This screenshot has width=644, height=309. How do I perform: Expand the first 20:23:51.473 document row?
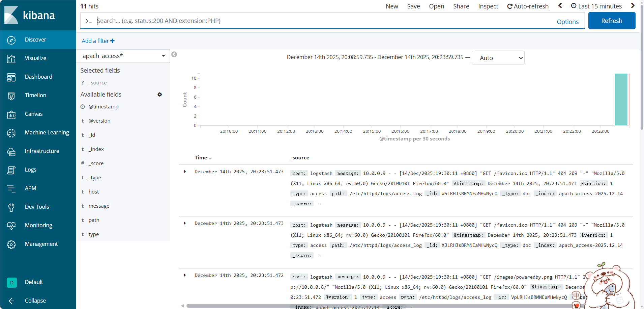pos(185,172)
